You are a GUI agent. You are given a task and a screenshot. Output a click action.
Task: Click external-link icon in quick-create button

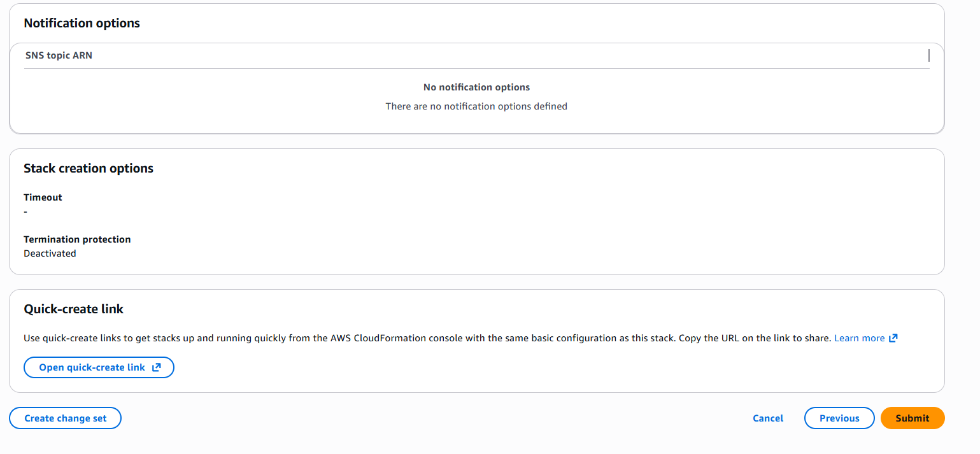point(157,367)
